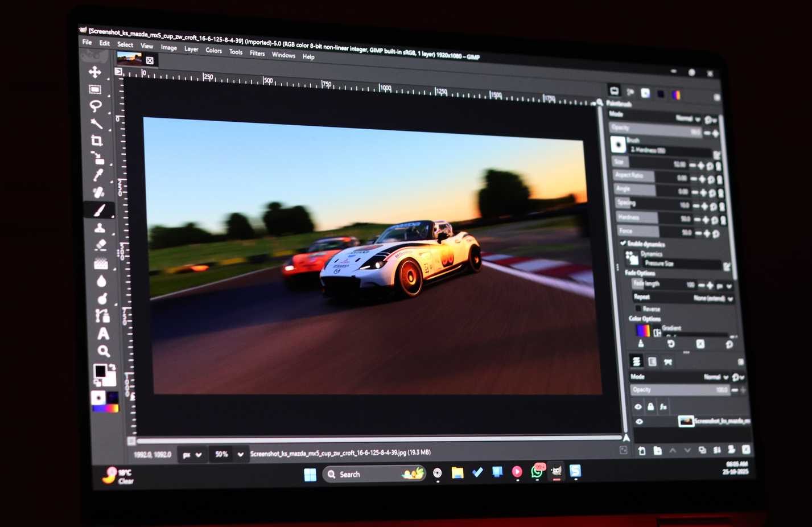Viewport: 812px width, 527px height.
Task: Delete the layer with bottom-right icon
Action: pyautogui.click(x=746, y=450)
